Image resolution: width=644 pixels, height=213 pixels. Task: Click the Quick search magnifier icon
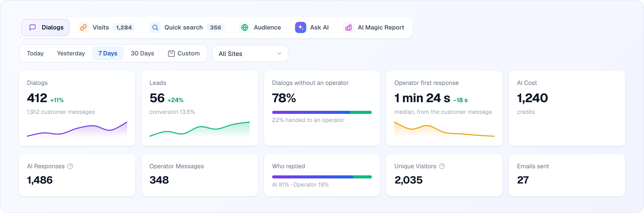155,27
